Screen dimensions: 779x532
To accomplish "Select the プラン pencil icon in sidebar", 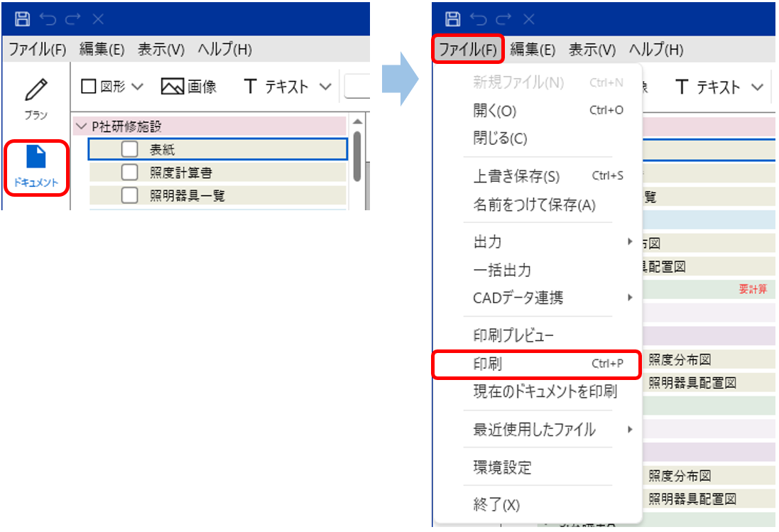I will click(x=36, y=91).
